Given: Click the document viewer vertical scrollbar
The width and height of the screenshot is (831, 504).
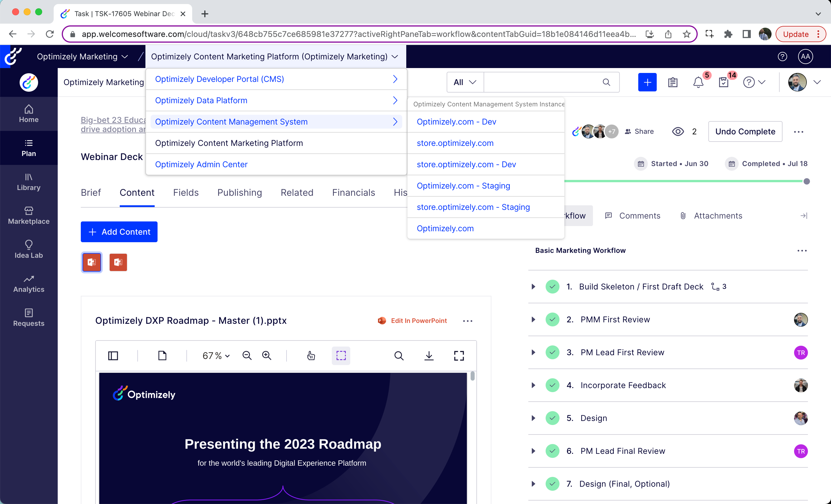Looking at the screenshot, I should tap(472, 376).
